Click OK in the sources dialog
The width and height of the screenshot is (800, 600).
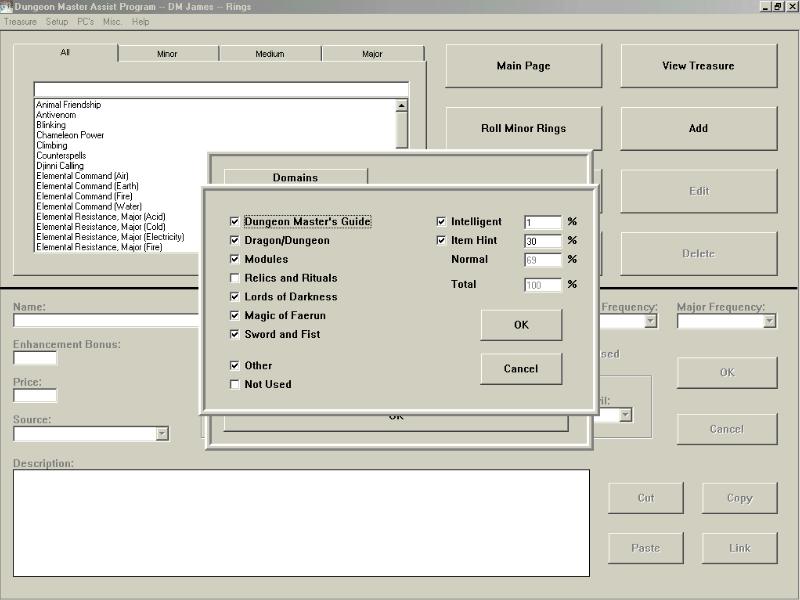521,325
